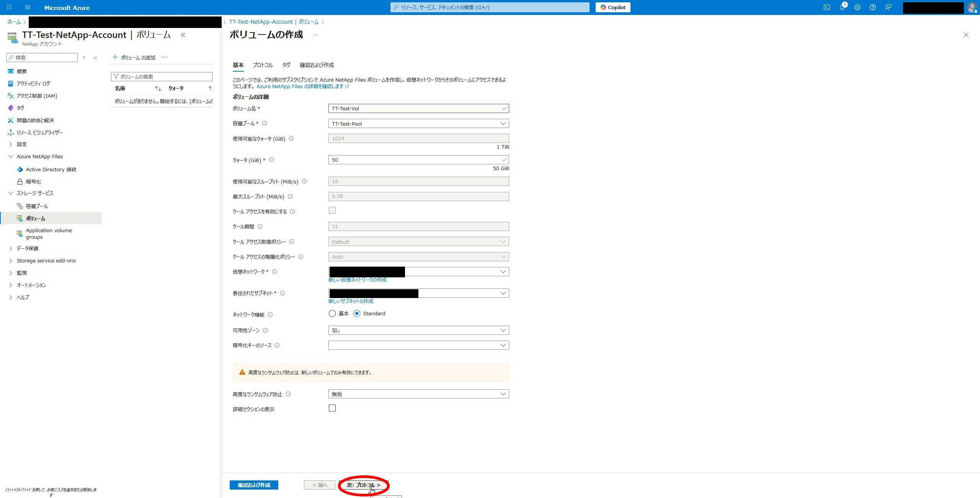This screenshot has width=980, height=498.
Task: Open the notifications bell icon
Action: pyautogui.click(x=842, y=7)
